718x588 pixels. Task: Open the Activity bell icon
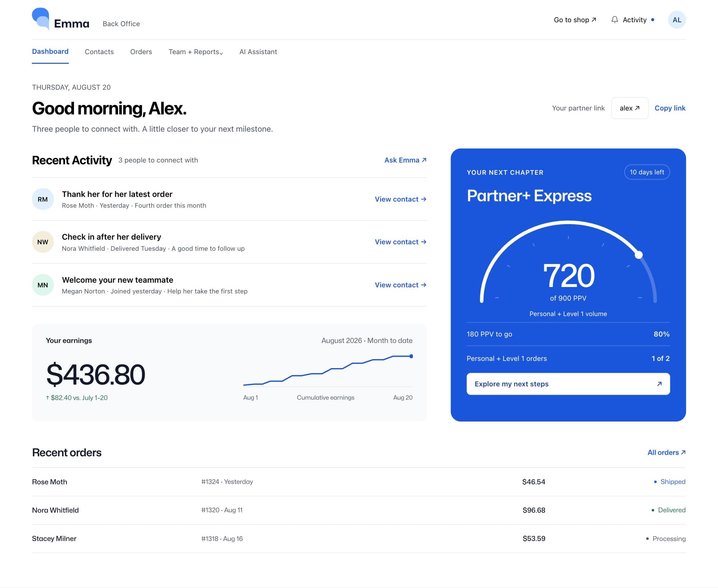[615, 20]
